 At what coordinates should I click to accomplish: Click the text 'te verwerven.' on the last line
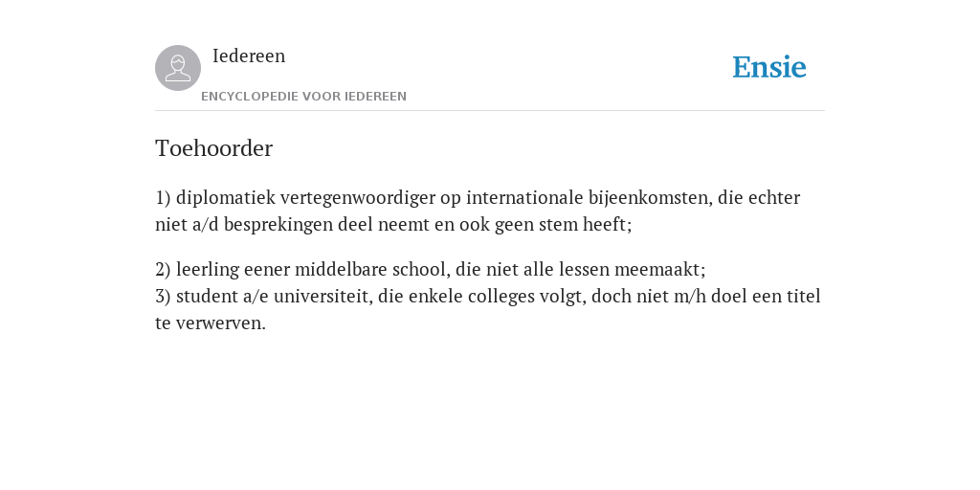coord(211,323)
